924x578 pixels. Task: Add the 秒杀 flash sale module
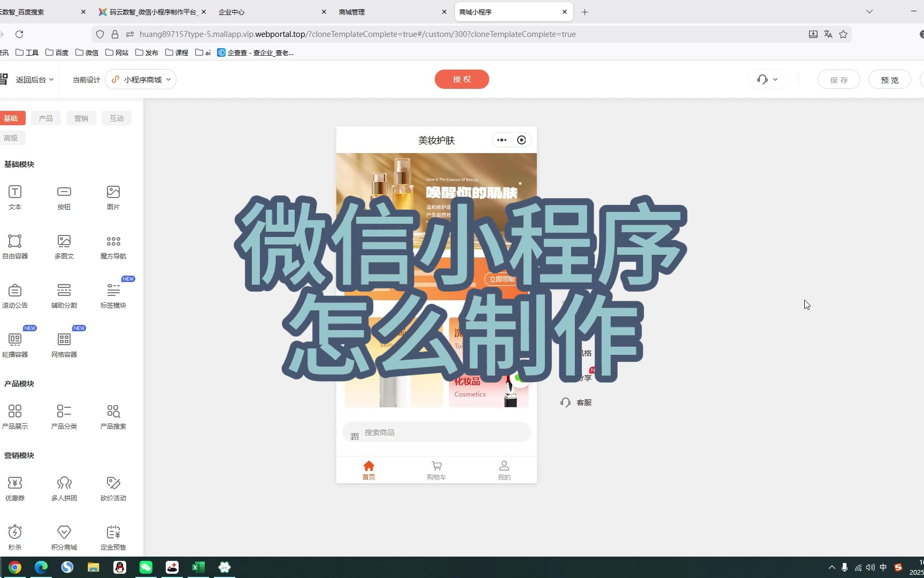pyautogui.click(x=15, y=538)
